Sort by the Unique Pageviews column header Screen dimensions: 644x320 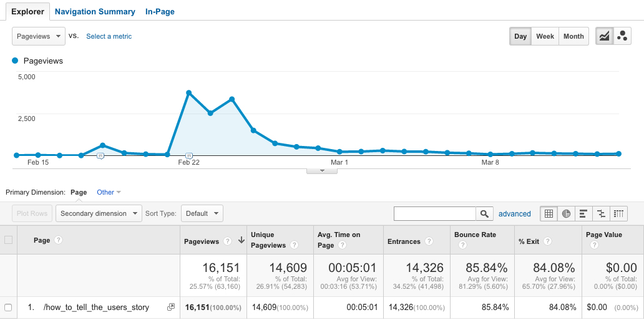coord(268,240)
